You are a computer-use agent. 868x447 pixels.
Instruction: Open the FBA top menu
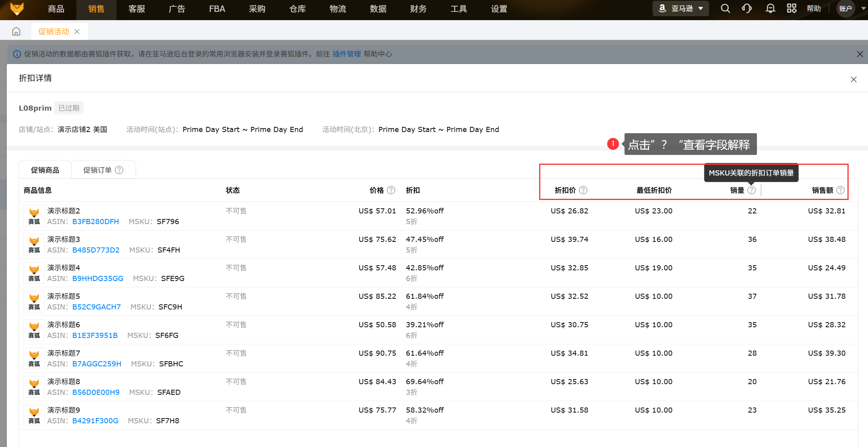click(x=217, y=9)
